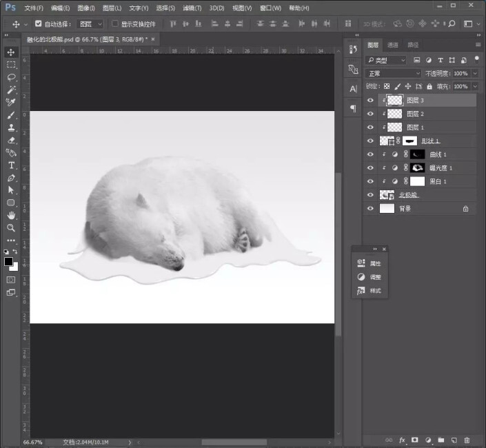
Task: Select the Horizontal Type tool
Action: (x=11, y=165)
